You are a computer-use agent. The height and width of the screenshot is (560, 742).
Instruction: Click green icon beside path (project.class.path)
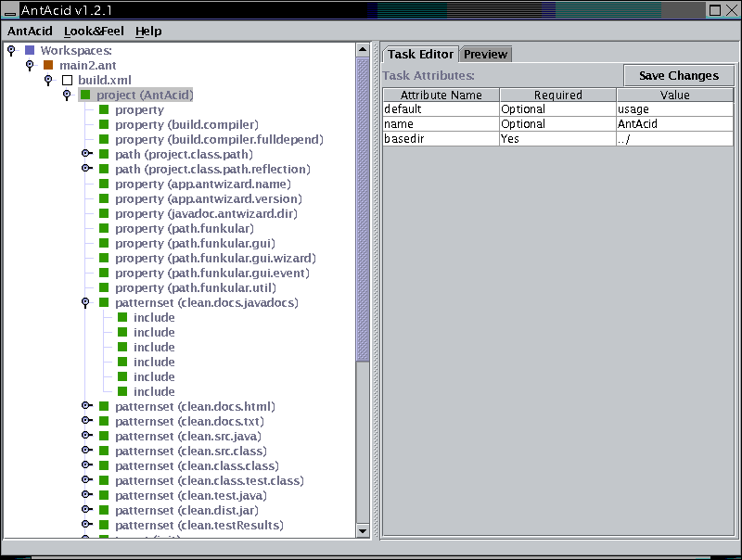coord(104,154)
